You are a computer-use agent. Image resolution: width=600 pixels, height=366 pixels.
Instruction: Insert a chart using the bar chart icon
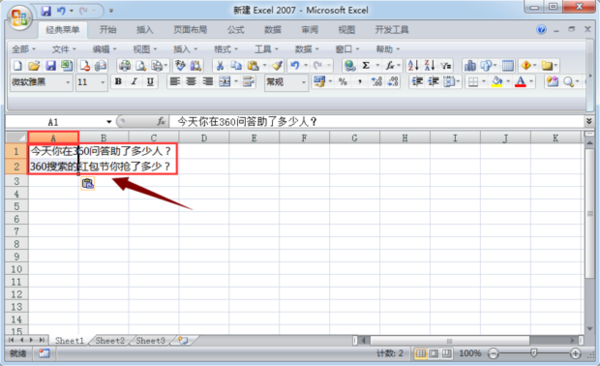click(470, 65)
